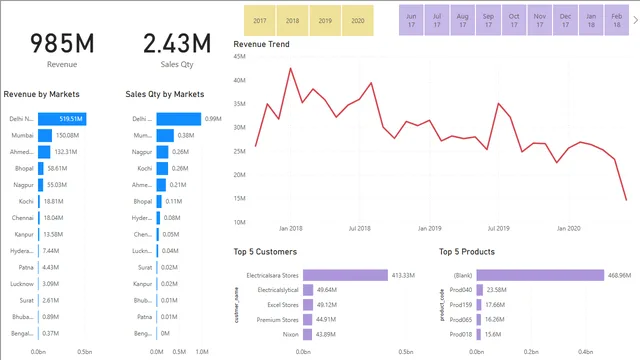Select the Mumbai bar in Revenue by Markets
640x360 pixels.
(45, 136)
